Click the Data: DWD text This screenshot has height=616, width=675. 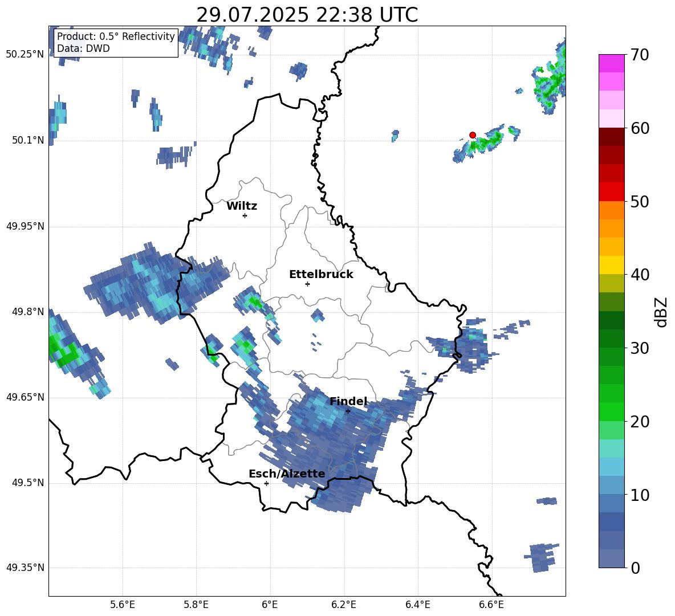point(83,48)
